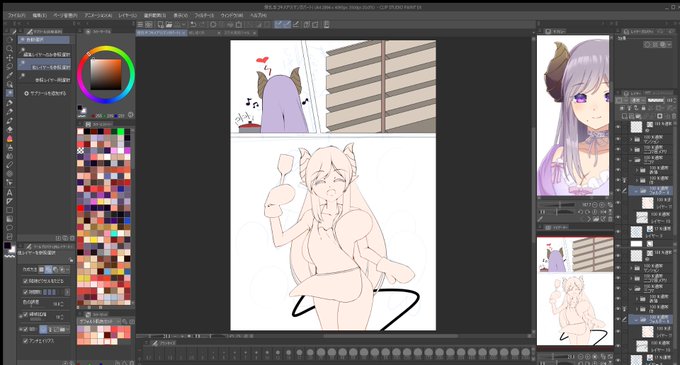The image size is (680, 365).
Task: Toggle the second highlighted snap icon in the command bar
Action: pos(287,24)
